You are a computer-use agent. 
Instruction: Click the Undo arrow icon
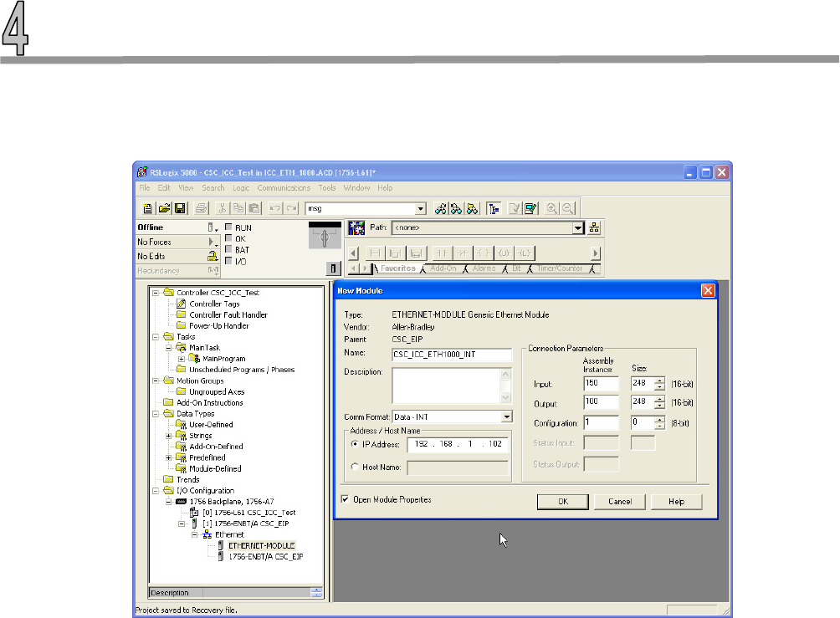pyautogui.click(x=274, y=209)
